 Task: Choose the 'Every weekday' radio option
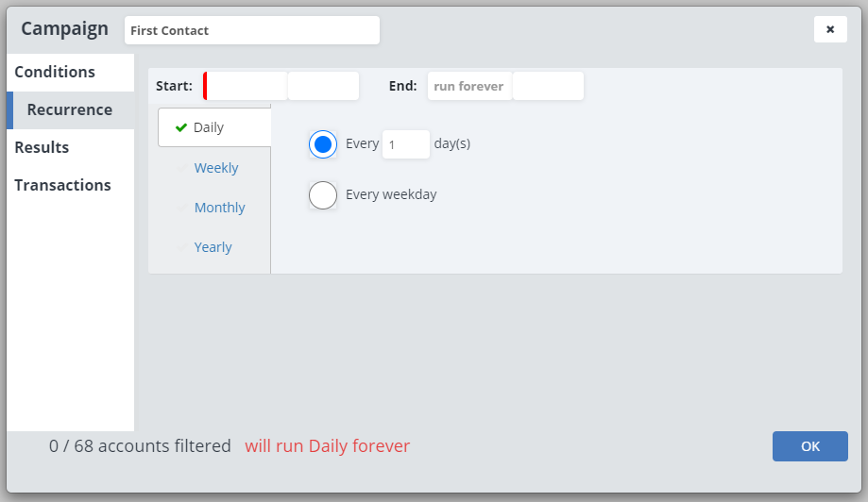click(323, 195)
